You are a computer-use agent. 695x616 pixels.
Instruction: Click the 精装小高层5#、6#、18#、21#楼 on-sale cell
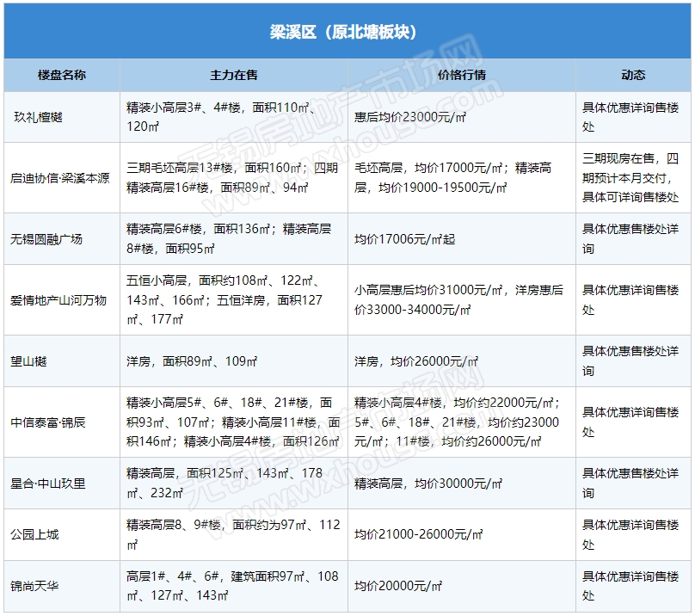[x=233, y=422]
